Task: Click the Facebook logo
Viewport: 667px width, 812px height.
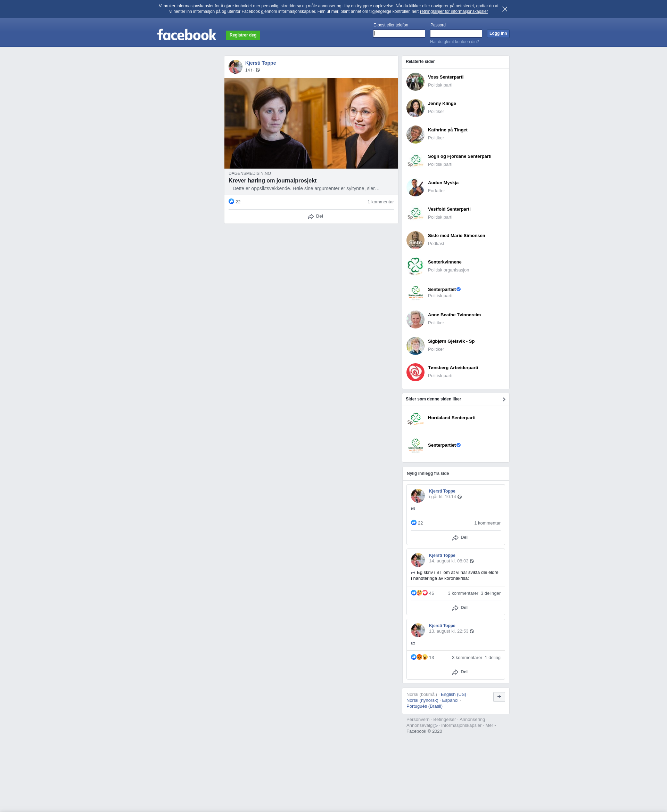Action: pyautogui.click(x=187, y=35)
